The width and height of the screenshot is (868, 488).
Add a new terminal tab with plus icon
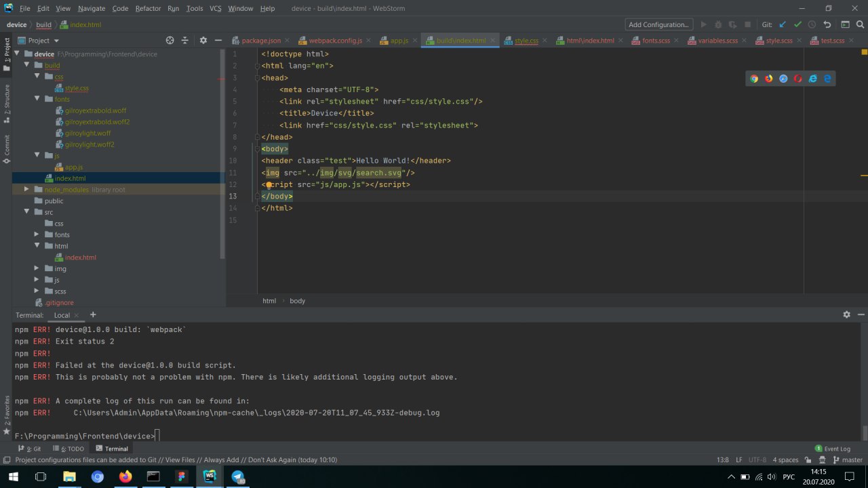(93, 314)
